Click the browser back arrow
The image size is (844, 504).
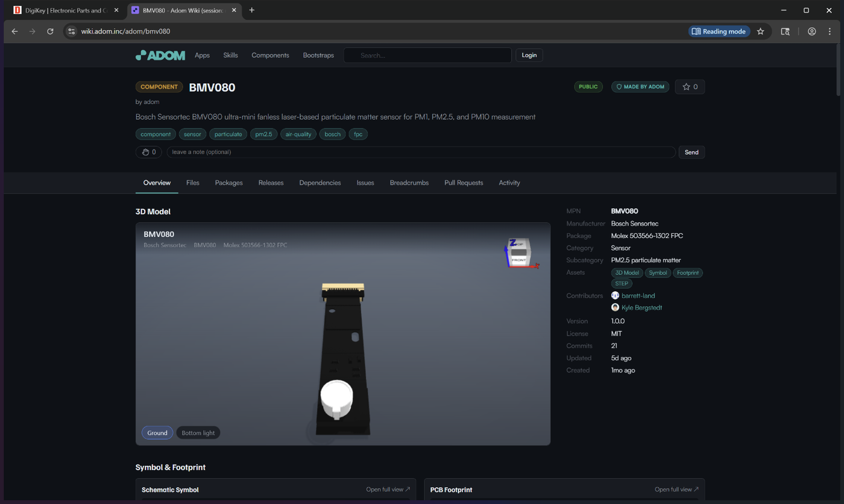tap(14, 31)
